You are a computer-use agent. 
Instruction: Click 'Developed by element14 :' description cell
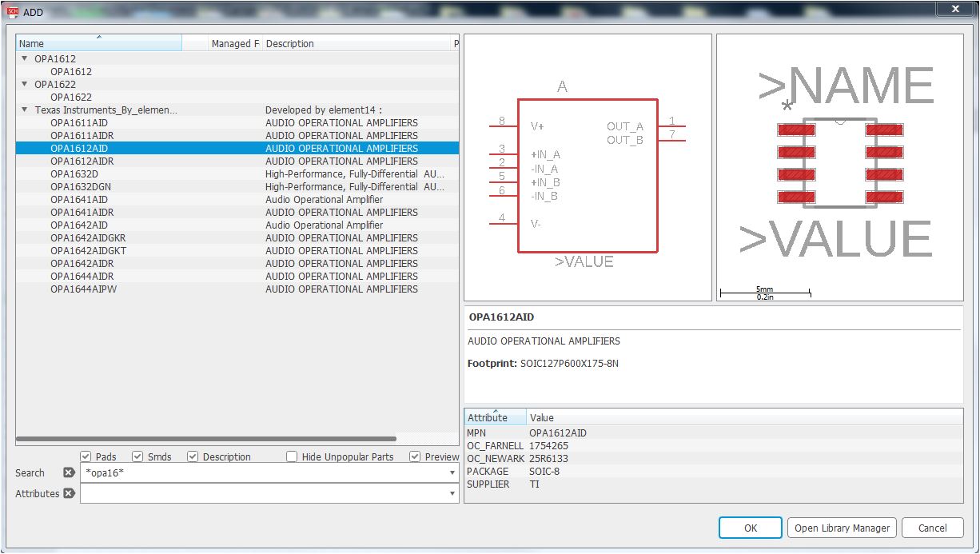324,110
